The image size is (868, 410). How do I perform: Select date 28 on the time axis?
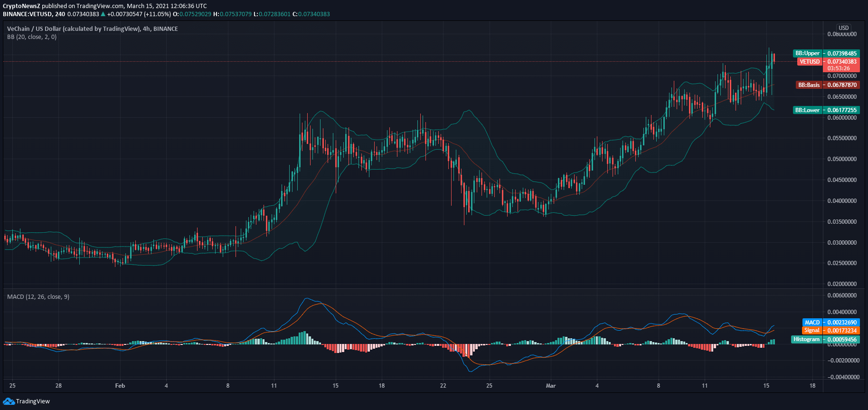(58, 386)
